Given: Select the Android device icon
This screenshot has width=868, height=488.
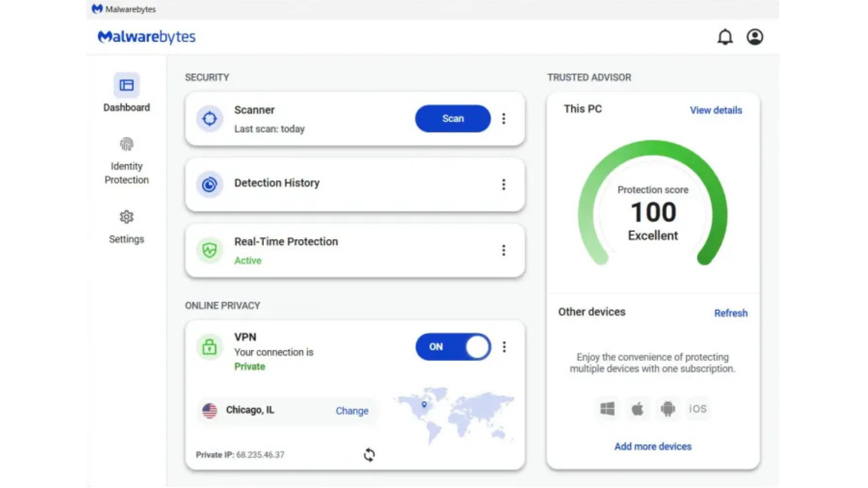Looking at the screenshot, I should tap(667, 409).
